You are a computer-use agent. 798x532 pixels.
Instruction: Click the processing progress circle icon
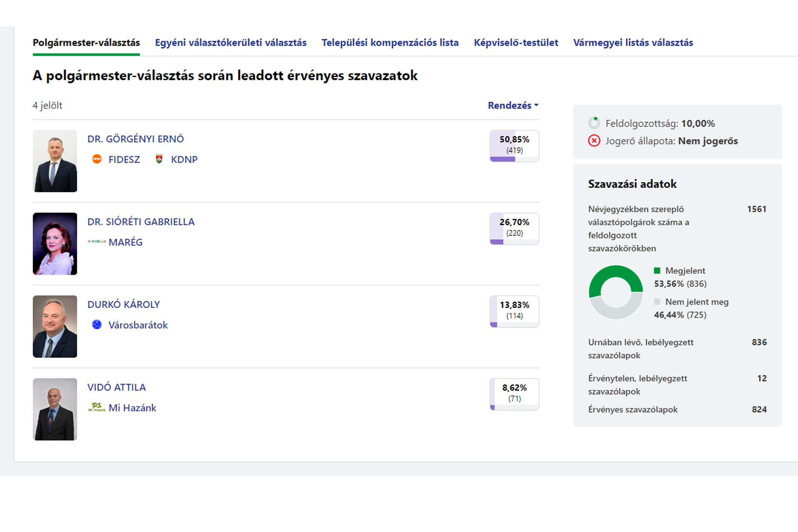tap(594, 123)
